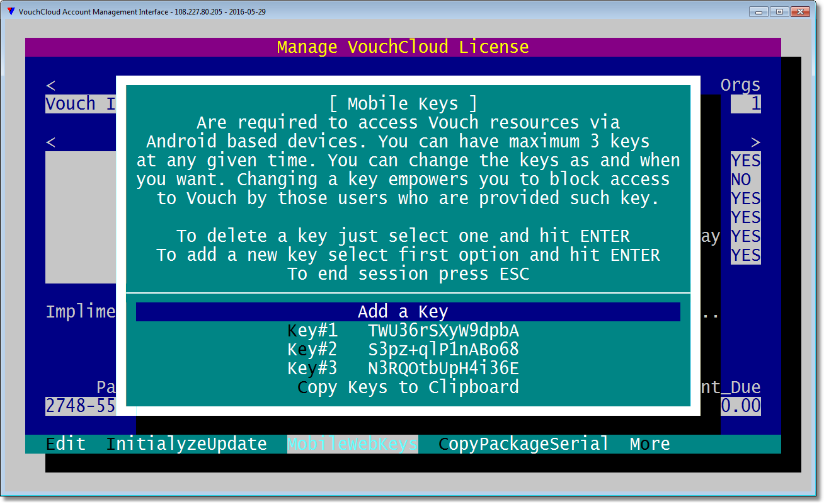
Task: Maximize the VouchCloud window
Action: [779, 11]
